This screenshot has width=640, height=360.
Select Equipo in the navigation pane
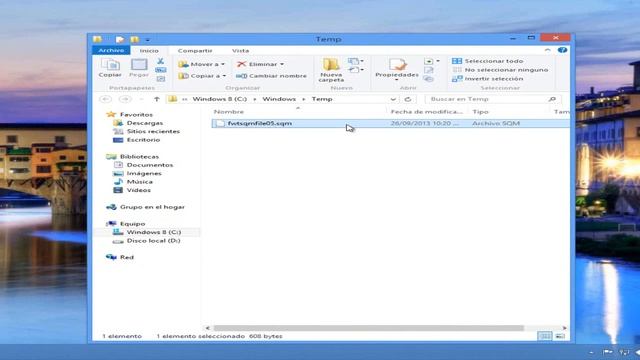132,224
